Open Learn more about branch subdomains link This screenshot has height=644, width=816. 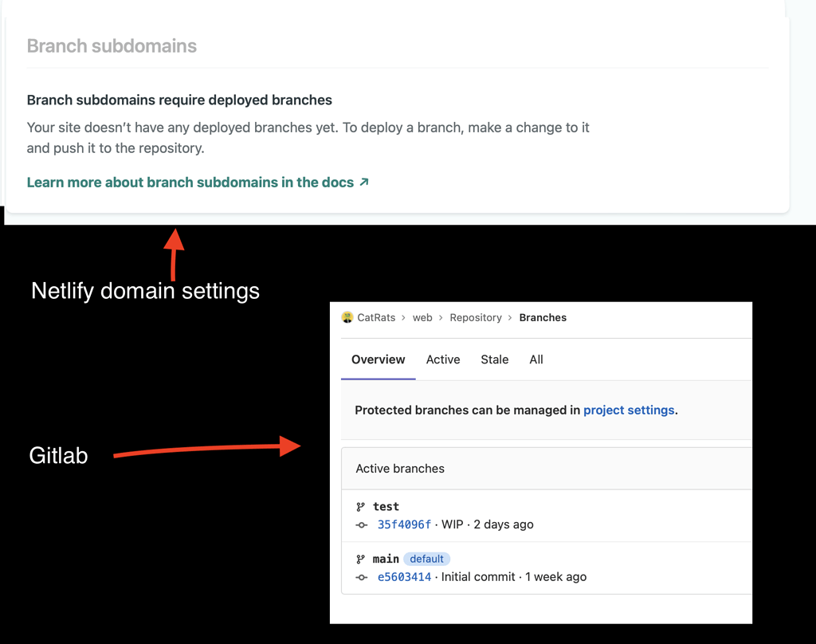(190, 183)
